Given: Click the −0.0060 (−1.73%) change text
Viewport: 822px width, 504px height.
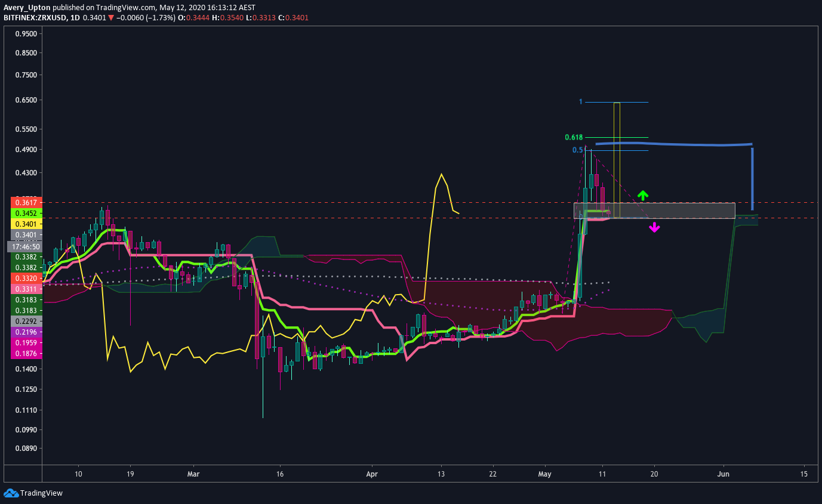Looking at the screenshot, I should (144, 18).
